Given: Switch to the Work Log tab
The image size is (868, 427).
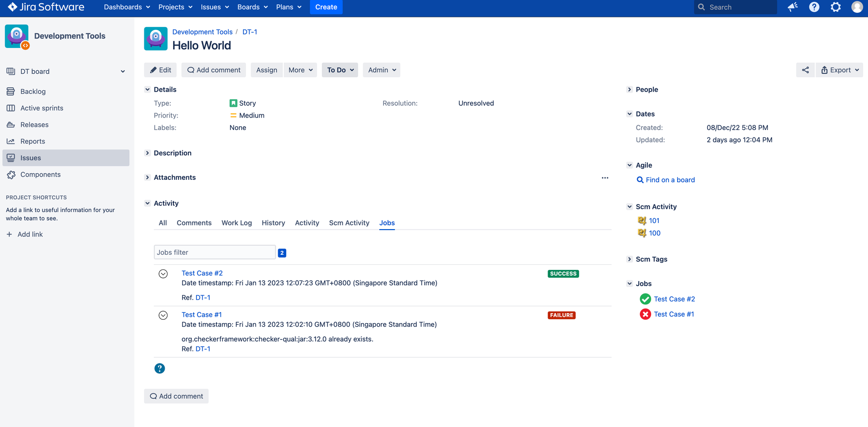Looking at the screenshot, I should [x=237, y=223].
